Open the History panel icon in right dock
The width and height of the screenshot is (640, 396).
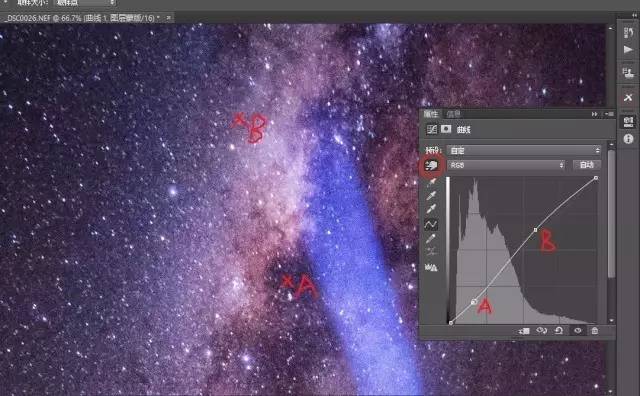click(628, 33)
